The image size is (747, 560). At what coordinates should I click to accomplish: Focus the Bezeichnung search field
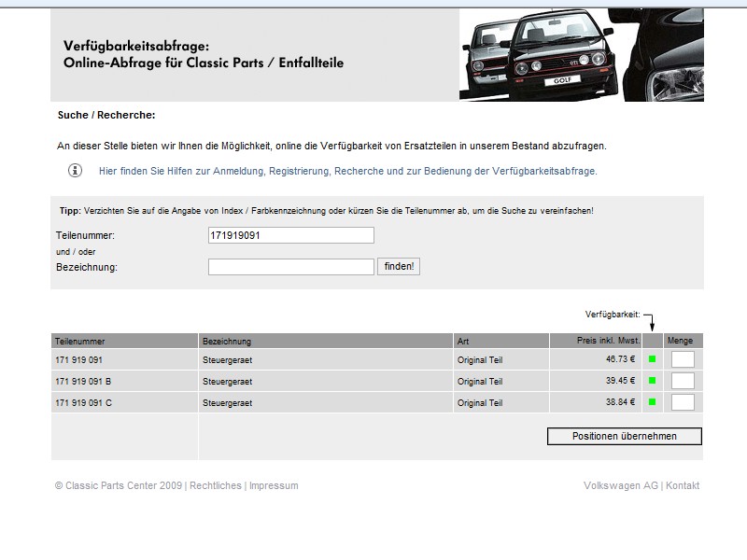(x=290, y=267)
